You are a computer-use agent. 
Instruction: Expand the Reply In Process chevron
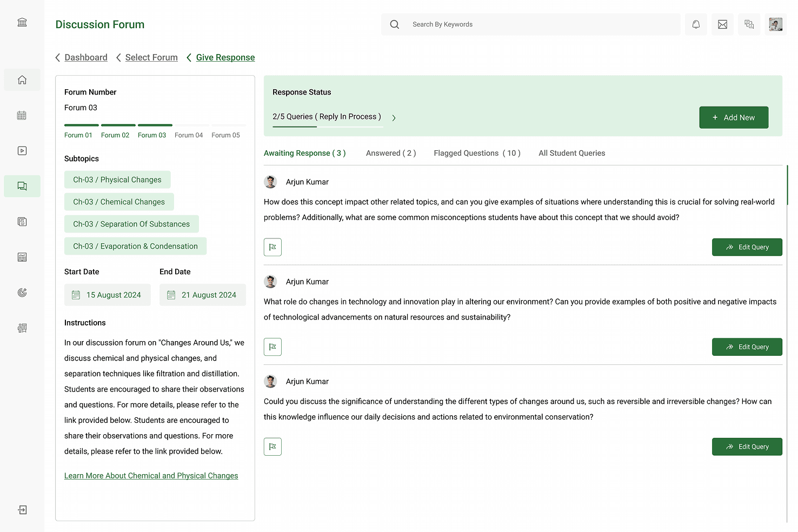coord(394,118)
